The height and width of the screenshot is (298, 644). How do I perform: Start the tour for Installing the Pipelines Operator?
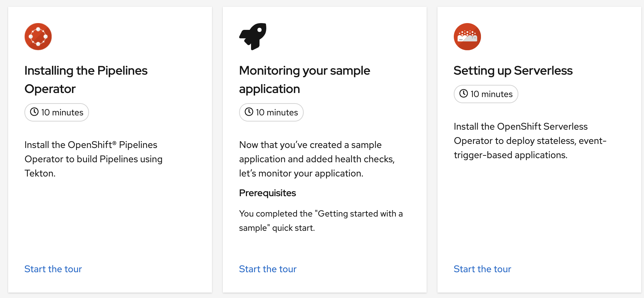coord(53,269)
